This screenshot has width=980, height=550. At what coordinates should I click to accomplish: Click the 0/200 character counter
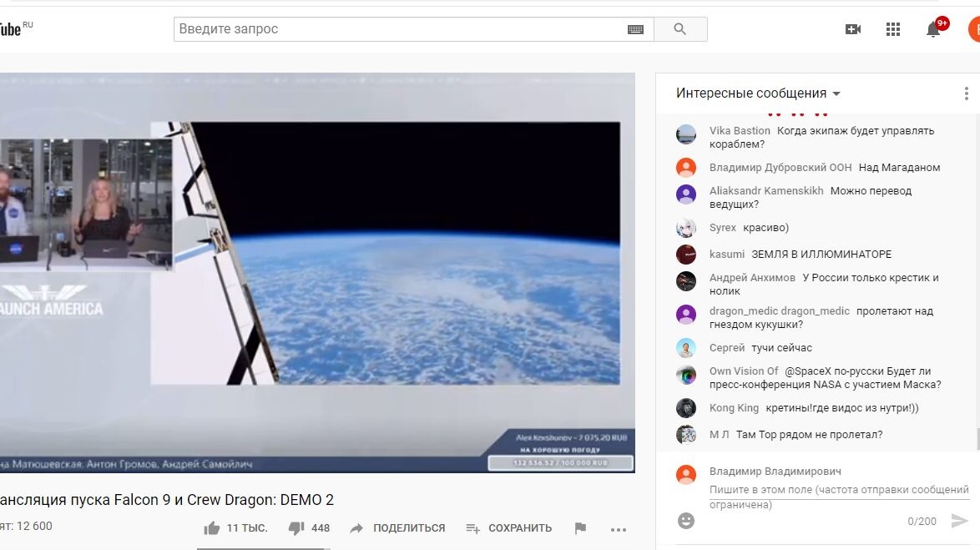922,522
